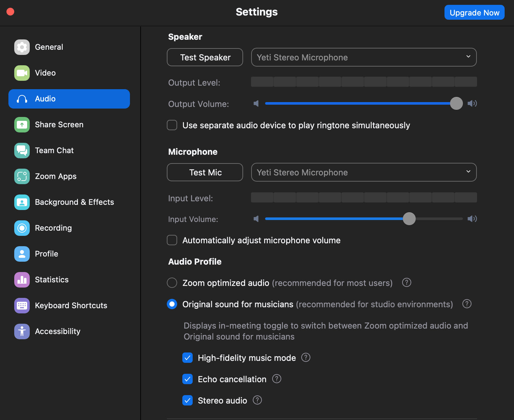Open Team Chat settings
Image resolution: width=514 pixels, height=420 pixels.
point(69,151)
